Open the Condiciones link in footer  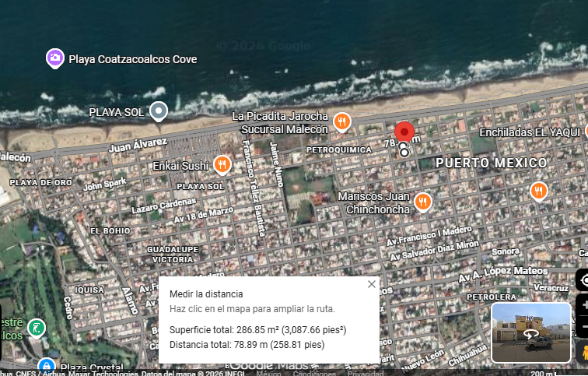(314, 374)
